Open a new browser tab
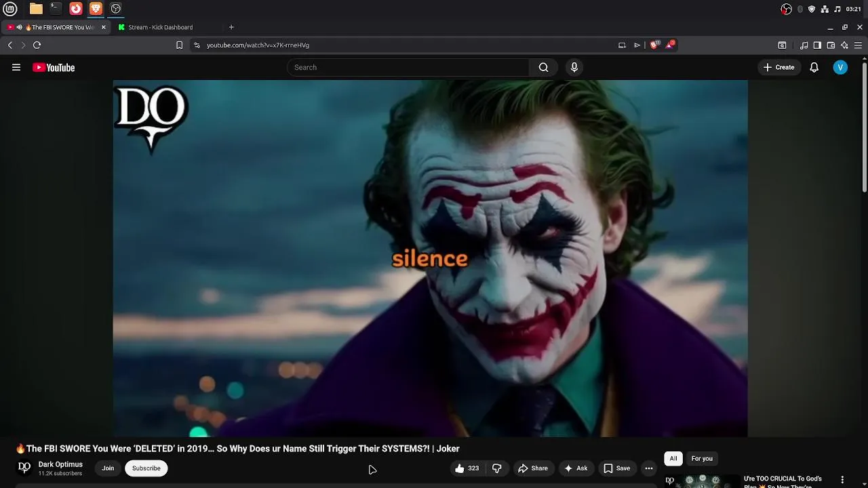 click(231, 27)
